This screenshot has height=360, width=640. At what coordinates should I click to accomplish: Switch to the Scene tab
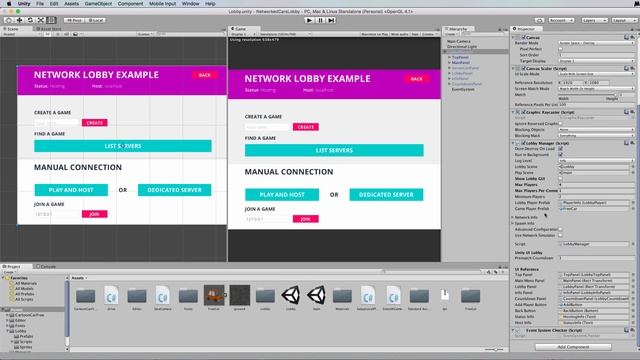[12, 29]
